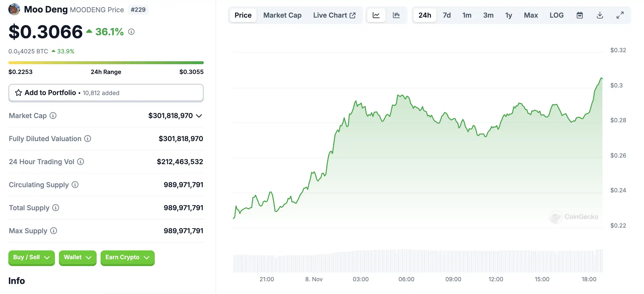The height and width of the screenshot is (294, 644).
Task: Click the 24 Hour Trading Vol info icon
Action: coord(80,162)
